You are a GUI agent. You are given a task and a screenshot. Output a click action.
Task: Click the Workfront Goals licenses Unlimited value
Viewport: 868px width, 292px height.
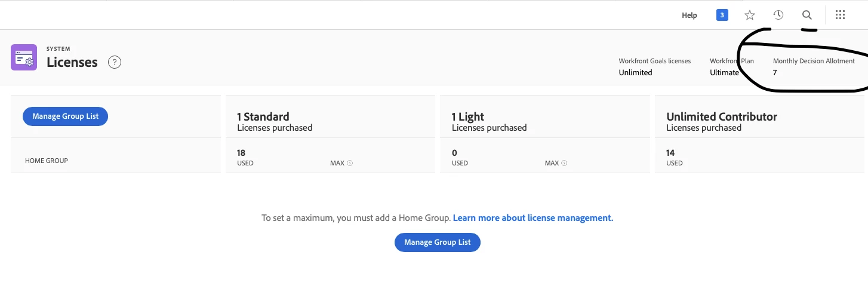[635, 72]
